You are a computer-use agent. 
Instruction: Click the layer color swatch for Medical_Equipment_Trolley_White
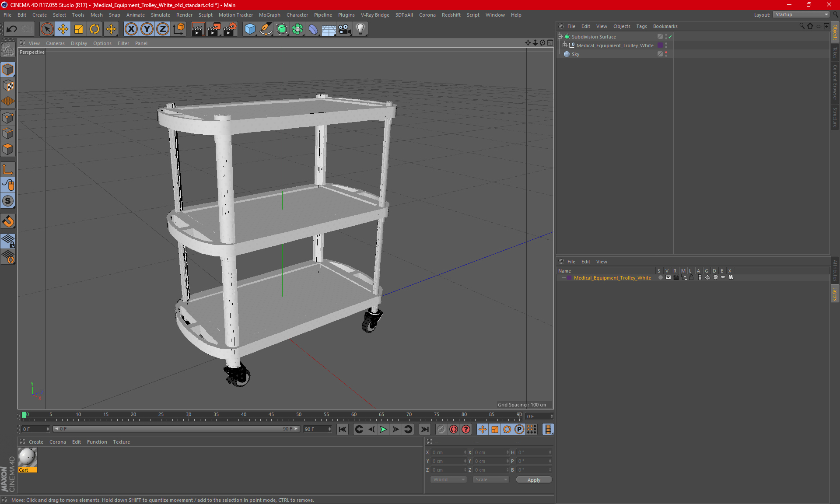(569, 278)
